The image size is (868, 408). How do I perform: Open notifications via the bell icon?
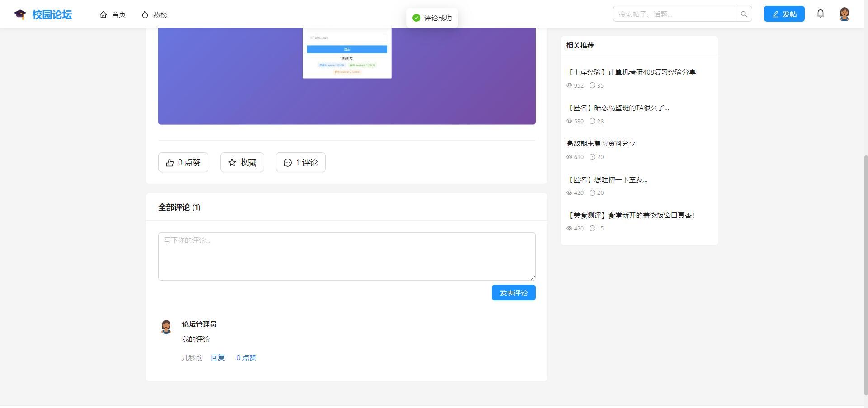(820, 14)
